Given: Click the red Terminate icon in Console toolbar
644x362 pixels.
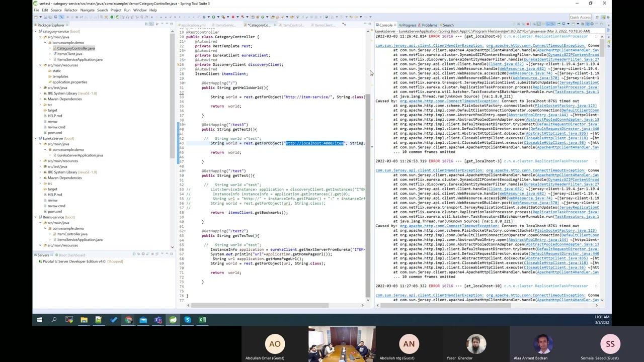Looking at the screenshot, I should tap(527, 24).
